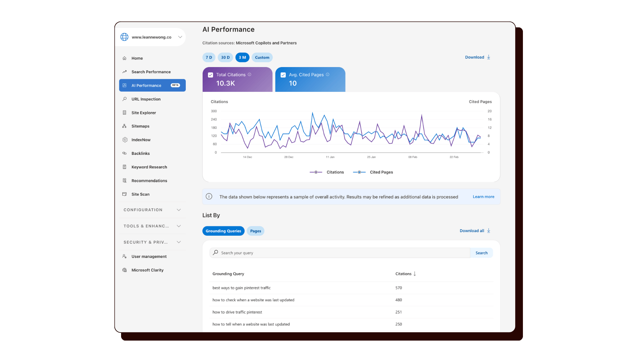
Task: Switch to the Pages list view
Action: pos(255,231)
